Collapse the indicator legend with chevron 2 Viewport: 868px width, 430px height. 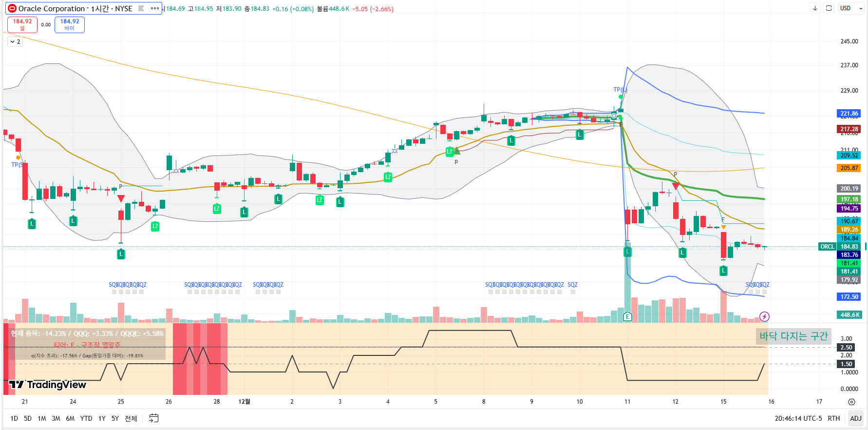tap(15, 41)
